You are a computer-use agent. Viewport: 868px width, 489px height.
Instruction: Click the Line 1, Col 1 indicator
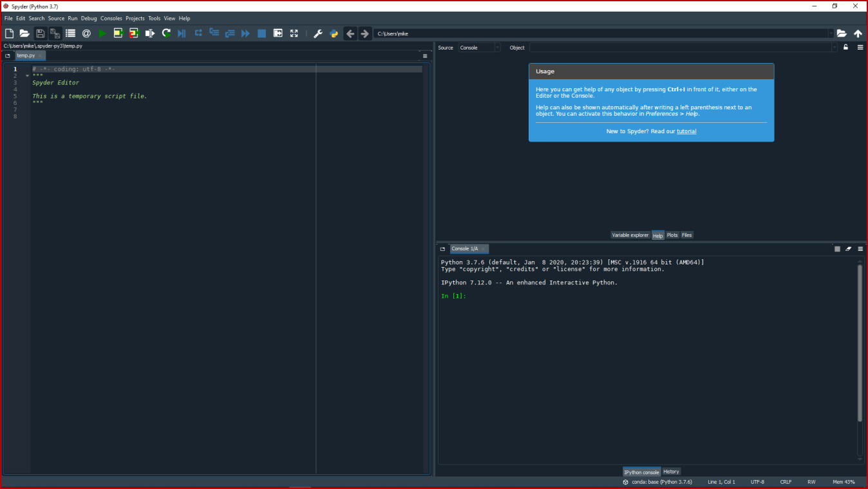(x=721, y=482)
